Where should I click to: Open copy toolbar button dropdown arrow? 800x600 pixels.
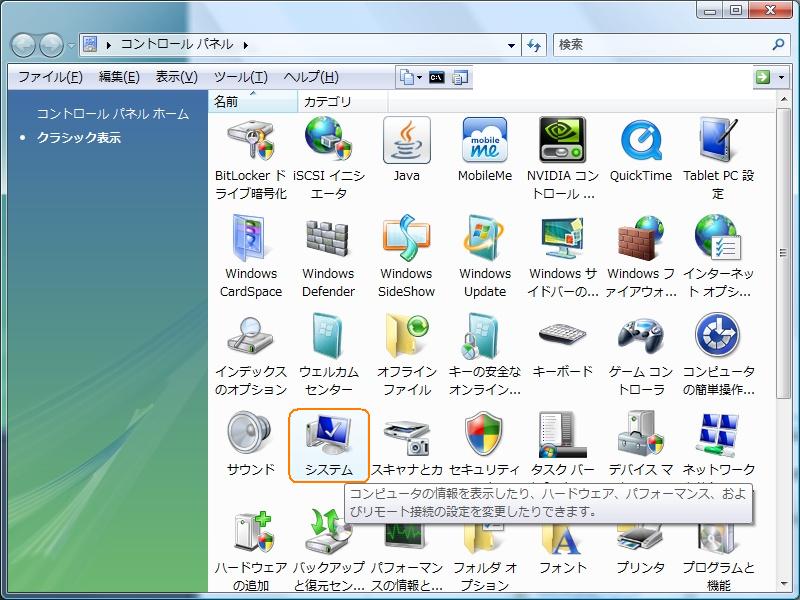pos(419,78)
